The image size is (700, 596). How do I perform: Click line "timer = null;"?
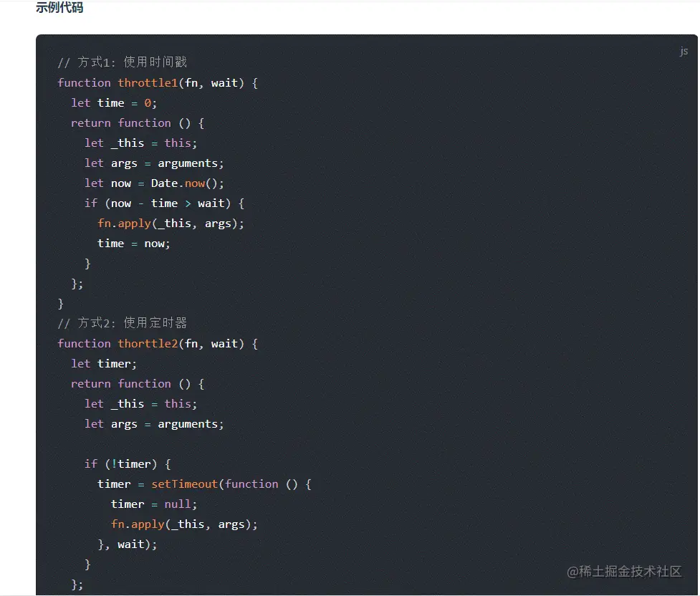click(154, 504)
